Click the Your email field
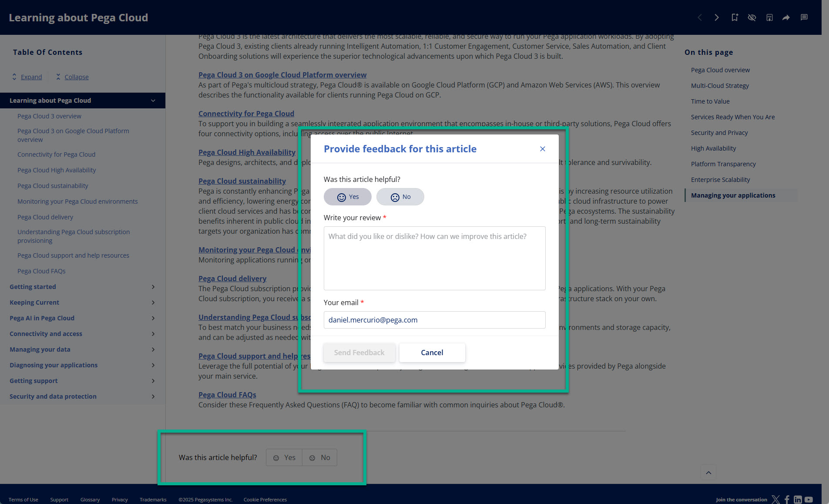 tap(434, 320)
